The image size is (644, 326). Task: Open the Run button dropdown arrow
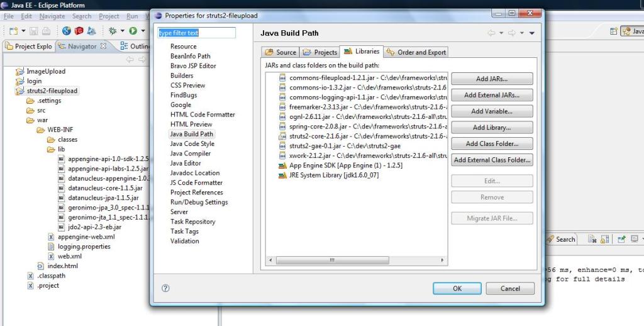click(142, 31)
